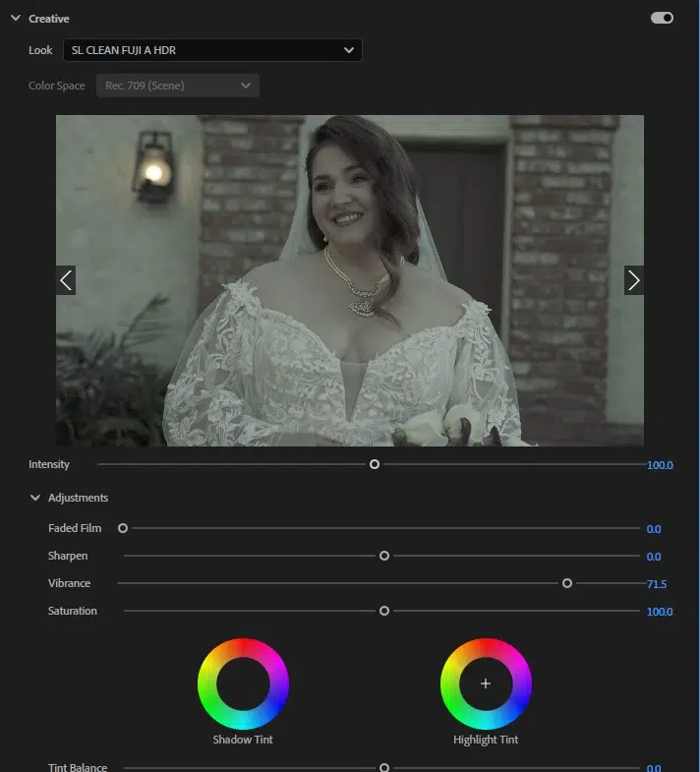Show the next look with right arrow

[633, 280]
